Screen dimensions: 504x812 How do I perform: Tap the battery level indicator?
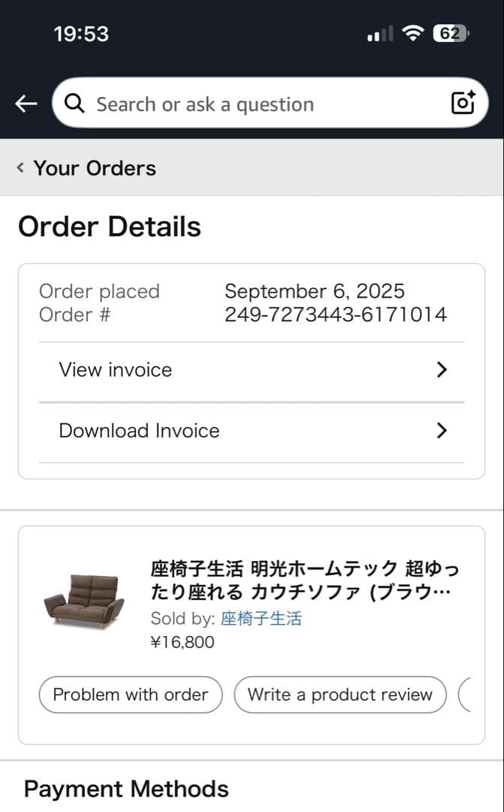(450, 33)
